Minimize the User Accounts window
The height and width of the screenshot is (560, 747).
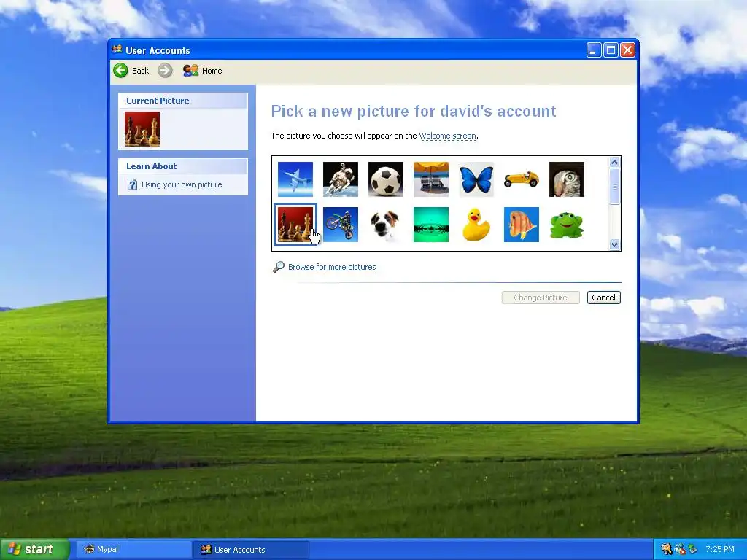594,50
